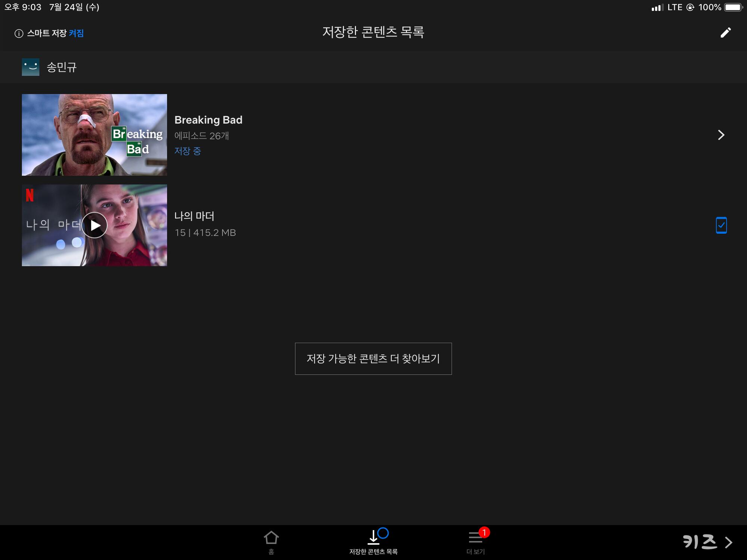
Task: Tap downloaded device checkmark for 나의 마더
Action: tap(721, 225)
